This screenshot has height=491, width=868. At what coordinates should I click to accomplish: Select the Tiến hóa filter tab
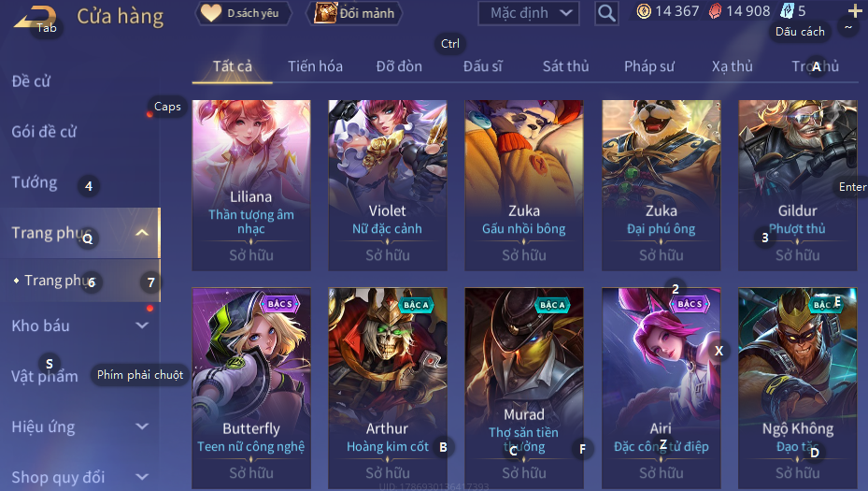[x=315, y=66]
